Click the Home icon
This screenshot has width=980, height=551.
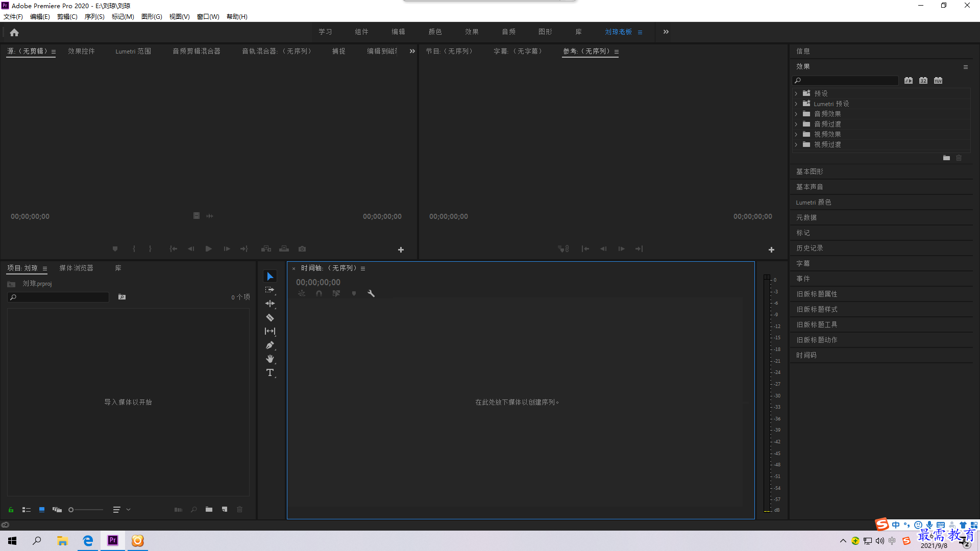pos(14,32)
